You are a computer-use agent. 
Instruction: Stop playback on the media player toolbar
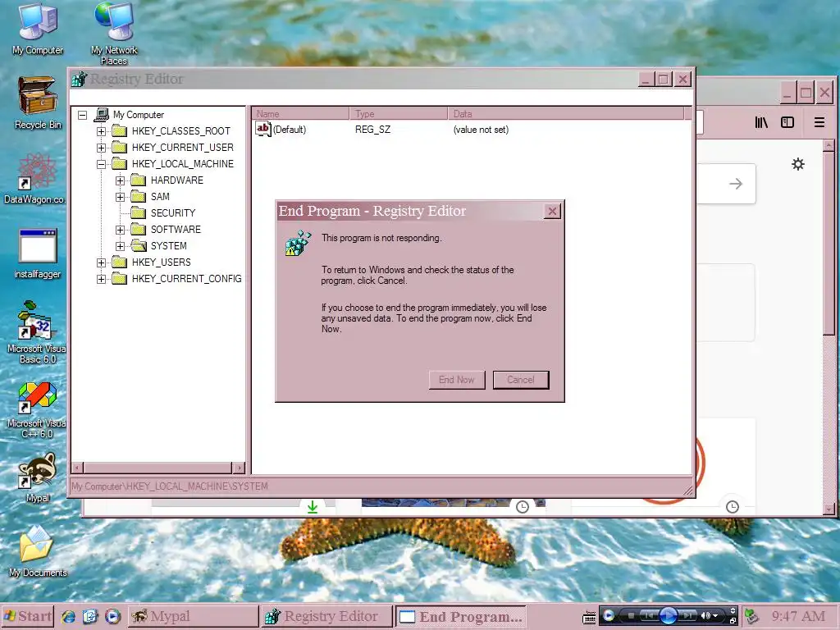[631, 615]
